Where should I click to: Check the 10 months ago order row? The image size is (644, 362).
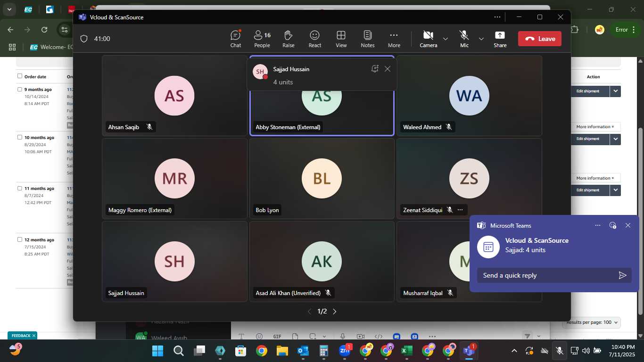point(20,137)
